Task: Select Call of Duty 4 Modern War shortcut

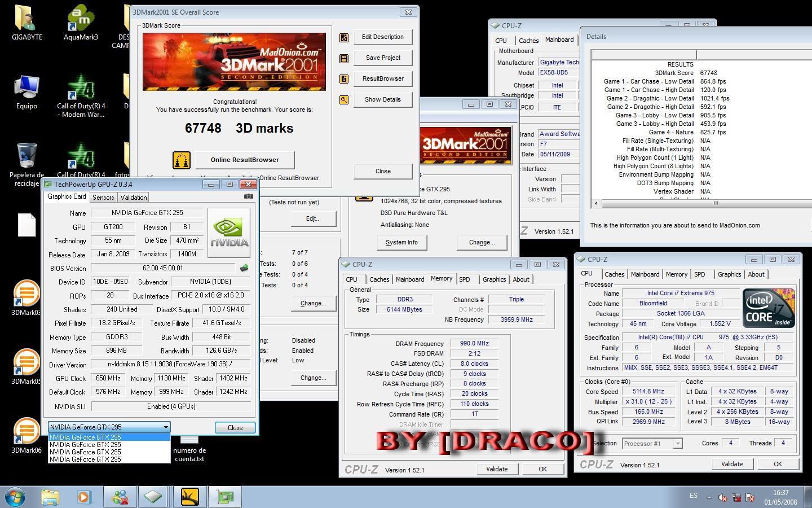Action: (x=81, y=96)
